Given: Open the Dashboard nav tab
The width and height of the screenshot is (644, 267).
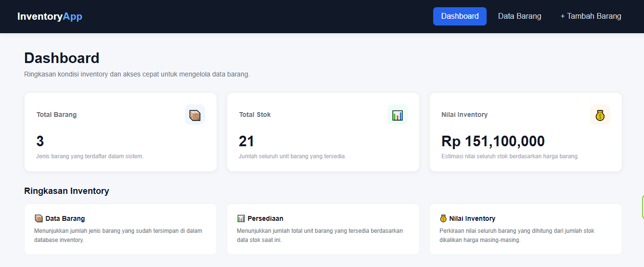Looking at the screenshot, I should [x=460, y=16].
